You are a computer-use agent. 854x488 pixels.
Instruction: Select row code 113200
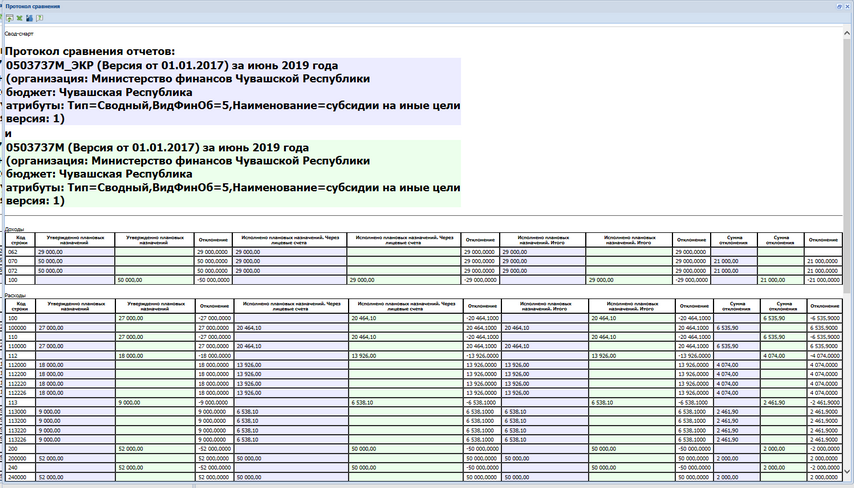(x=21, y=421)
